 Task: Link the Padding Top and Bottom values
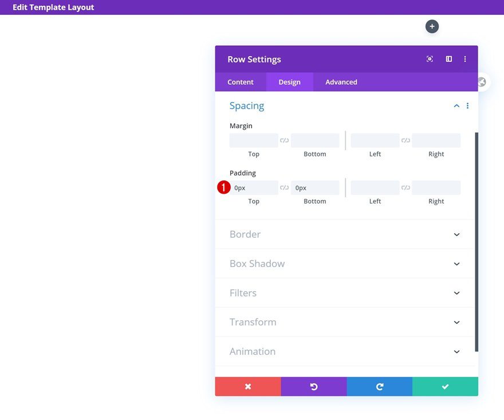coord(284,187)
